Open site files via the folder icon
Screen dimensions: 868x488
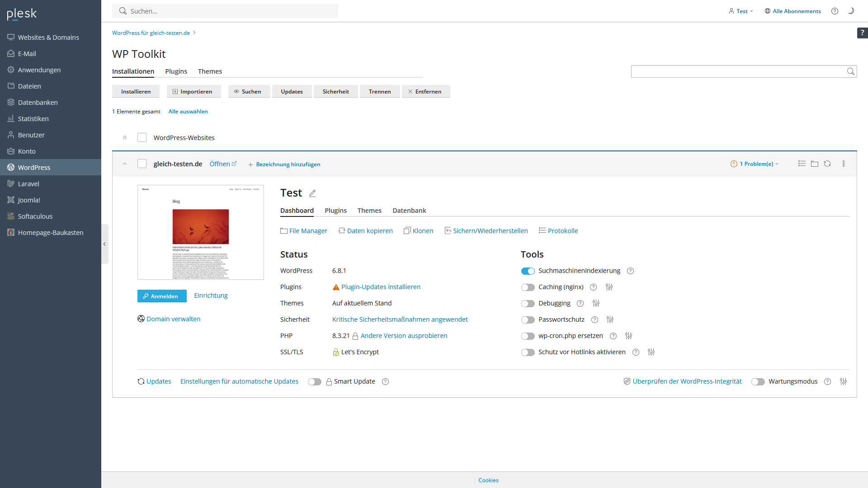[815, 164]
